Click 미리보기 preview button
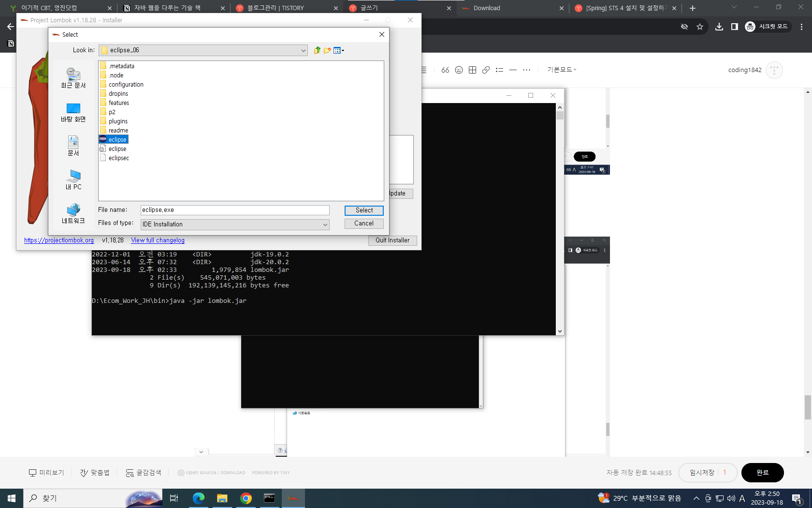The image size is (812, 508). [46, 473]
